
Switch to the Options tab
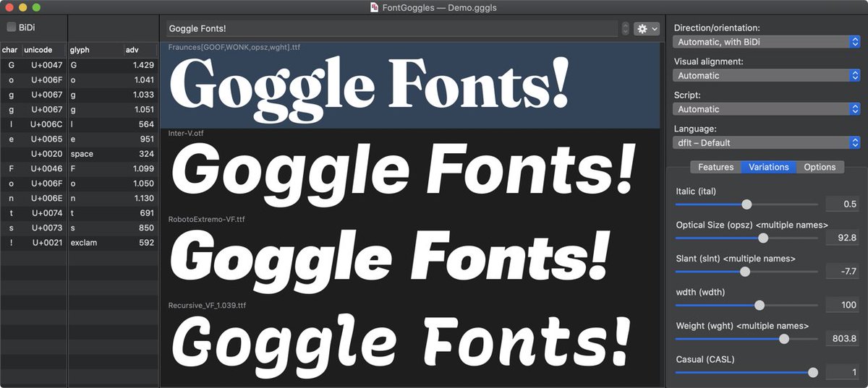820,167
